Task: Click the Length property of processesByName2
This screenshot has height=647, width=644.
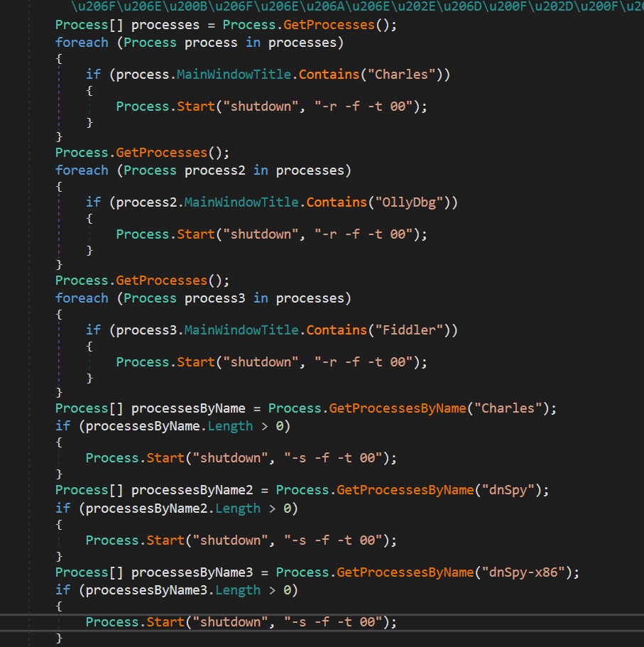Action: click(238, 508)
